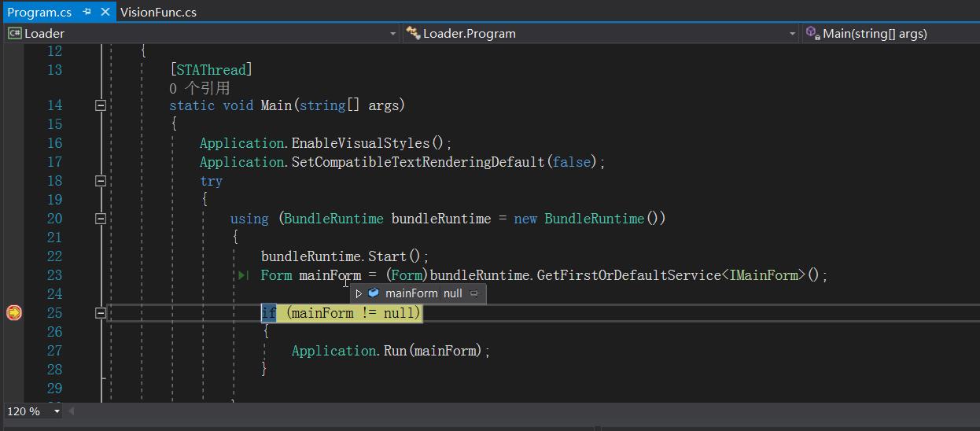This screenshot has height=431, width=980.
Task: Click the 0 个引用 CodeLens link
Action: (199, 88)
